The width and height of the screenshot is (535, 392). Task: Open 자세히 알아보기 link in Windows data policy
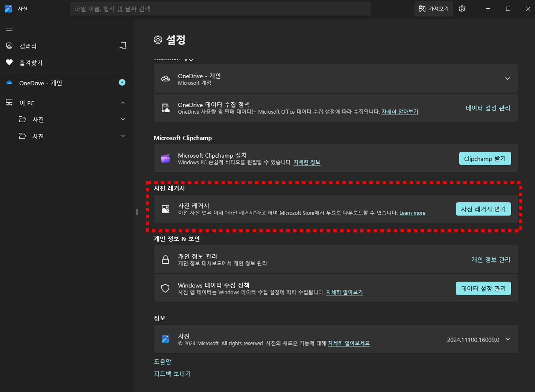click(344, 292)
